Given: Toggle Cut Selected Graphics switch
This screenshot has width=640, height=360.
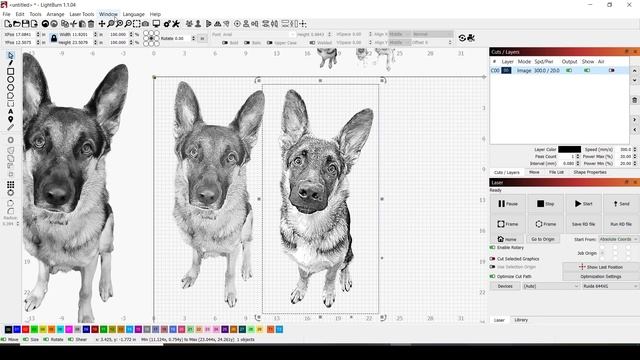Looking at the screenshot, I should 492,259.
